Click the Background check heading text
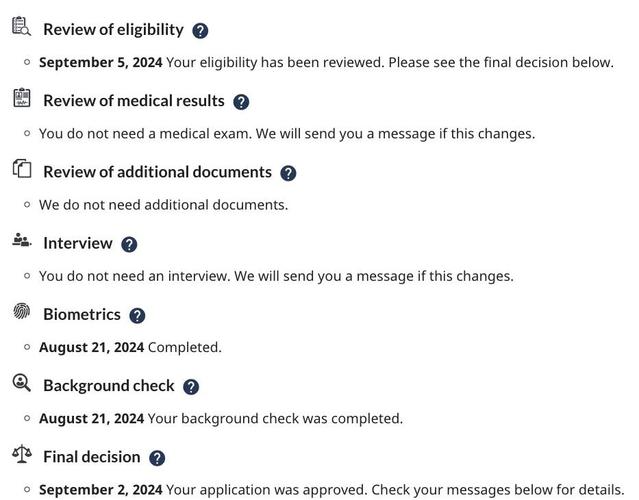 click(x=108, y=386)
